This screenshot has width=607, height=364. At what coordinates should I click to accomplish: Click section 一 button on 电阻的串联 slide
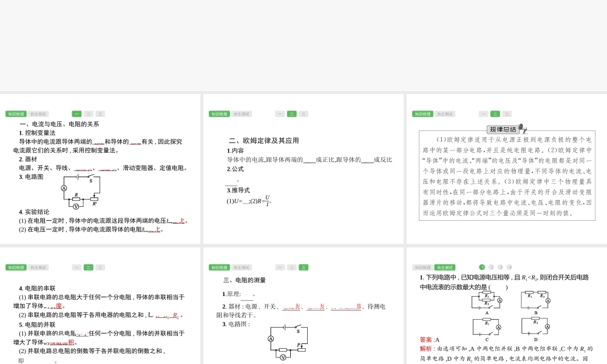pyautogui.click(x=76, y=268)
